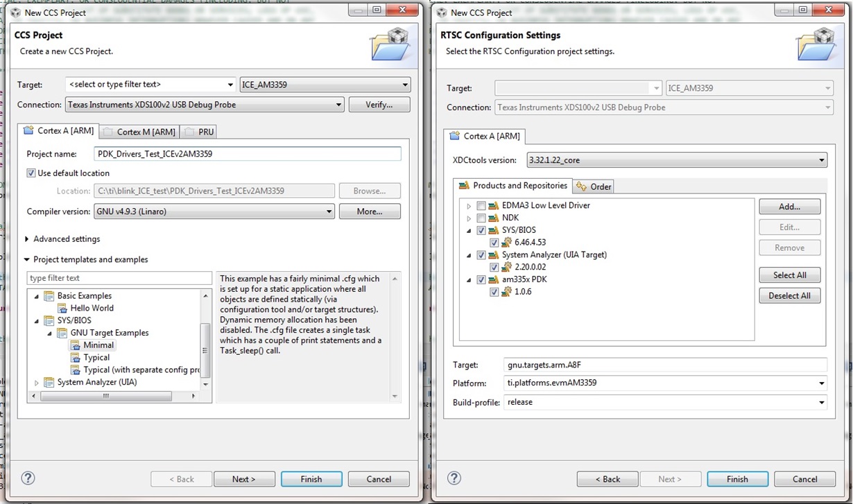Click templates 'type filter text' field
The height and width of the screenshot is (504, 853).
point(119,278)
